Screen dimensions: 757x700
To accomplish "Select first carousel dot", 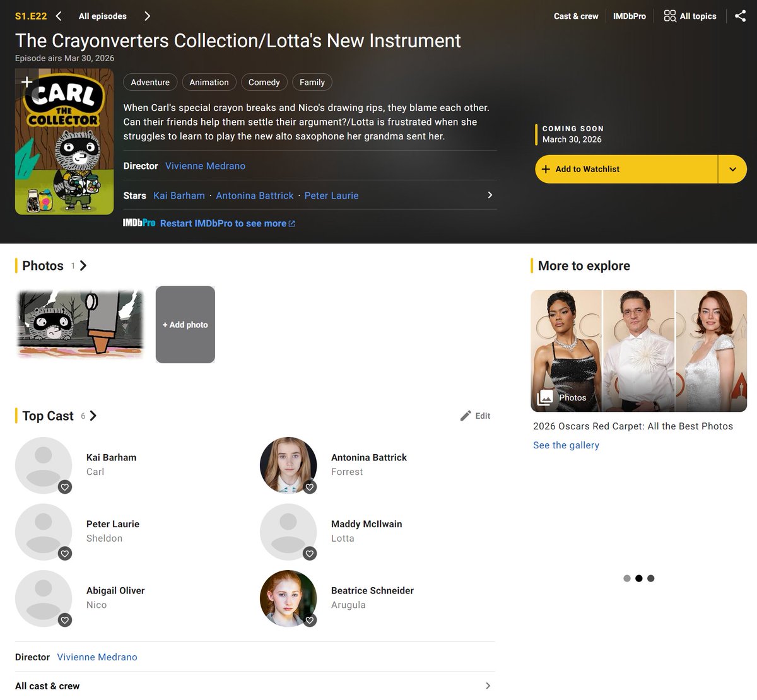I will coord(626,578).
